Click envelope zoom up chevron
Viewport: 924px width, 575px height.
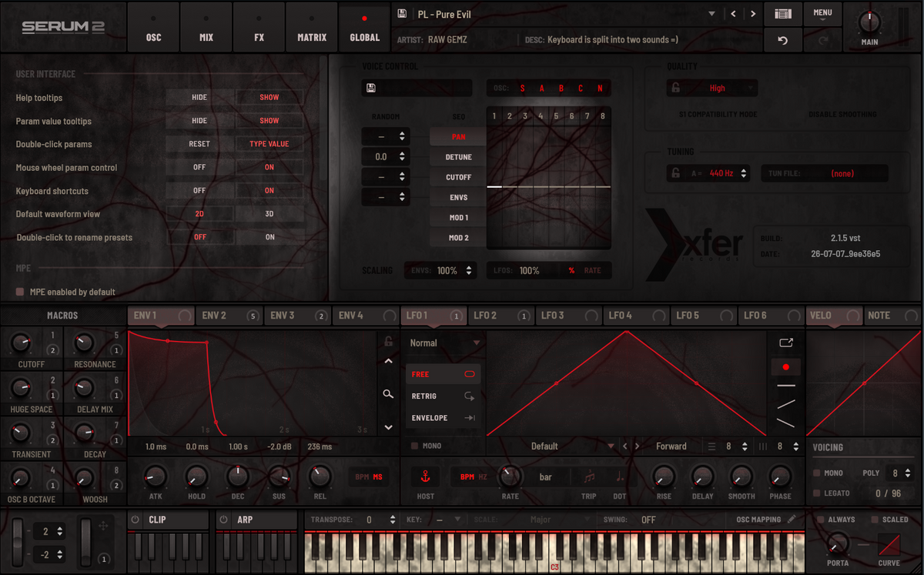click(x=388, y=361)
